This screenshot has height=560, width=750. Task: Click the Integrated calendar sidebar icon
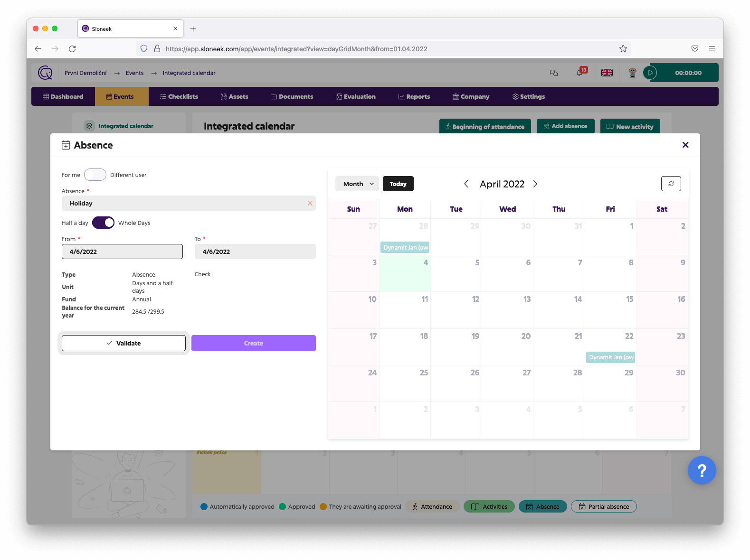pos(89,126)
